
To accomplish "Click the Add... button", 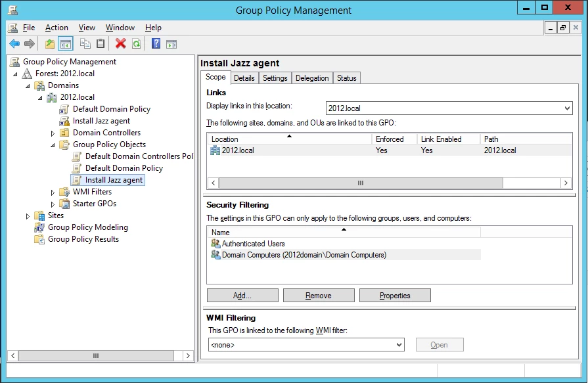I will point(242,296).
